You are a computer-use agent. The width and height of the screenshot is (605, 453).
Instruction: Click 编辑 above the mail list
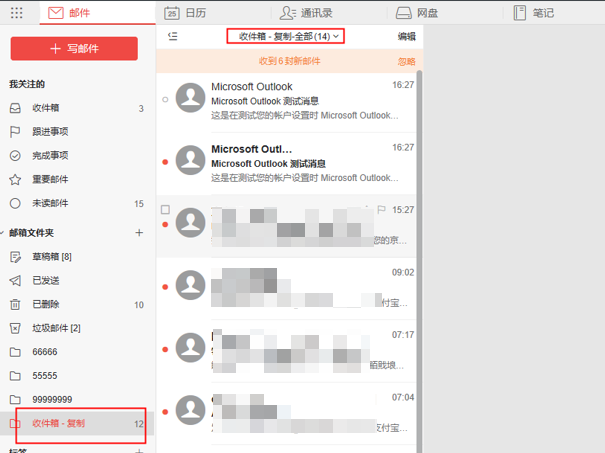(x=407, y=36)
